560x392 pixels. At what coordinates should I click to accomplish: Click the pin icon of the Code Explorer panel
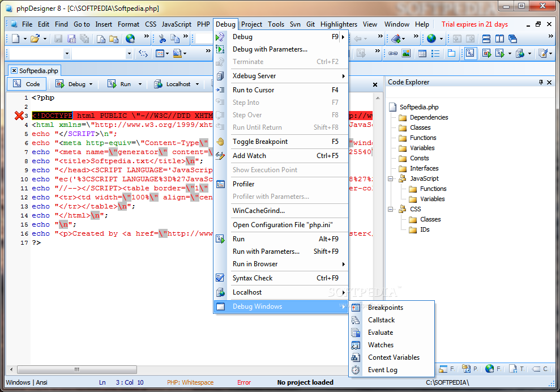[541, 82]
